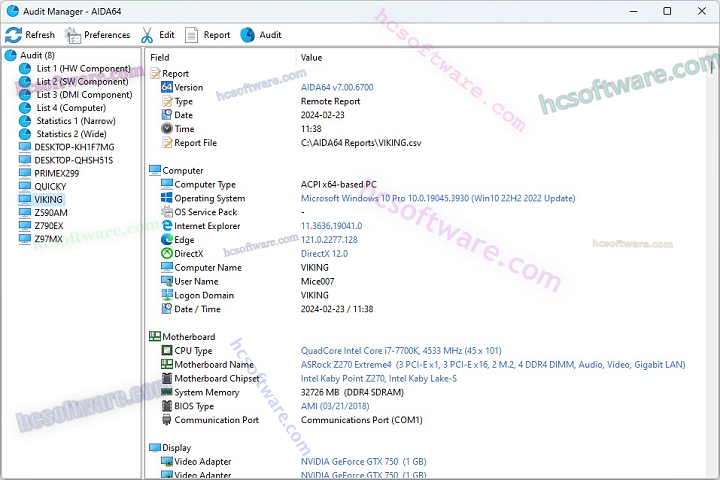
Task: Click the Edge browser icon
Action: (167, 239)
